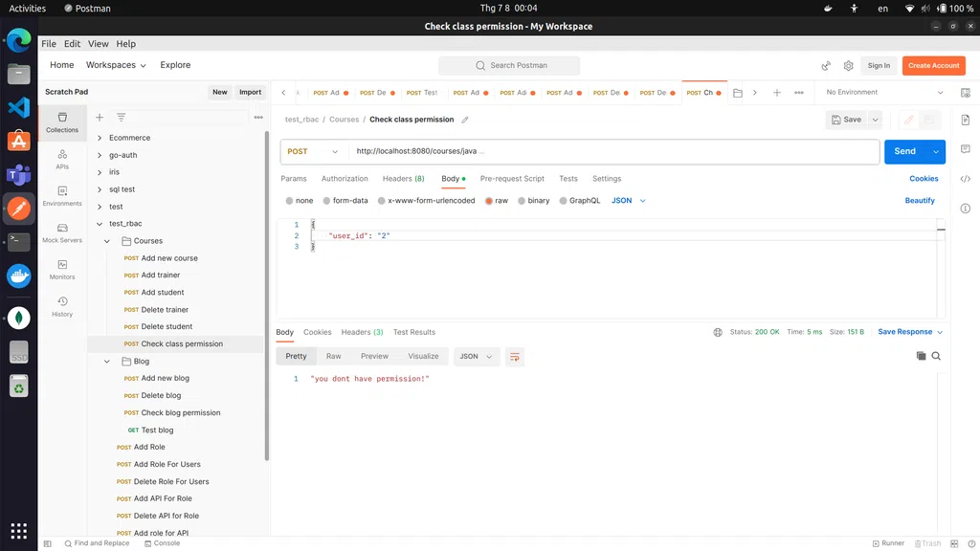Open the Test Results response tab

(x=414, y=332)
